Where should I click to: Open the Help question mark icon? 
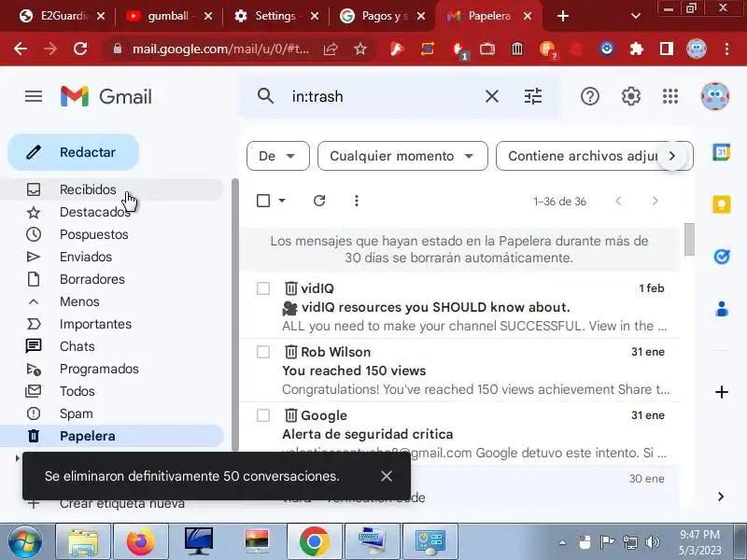tap(590, 96)
